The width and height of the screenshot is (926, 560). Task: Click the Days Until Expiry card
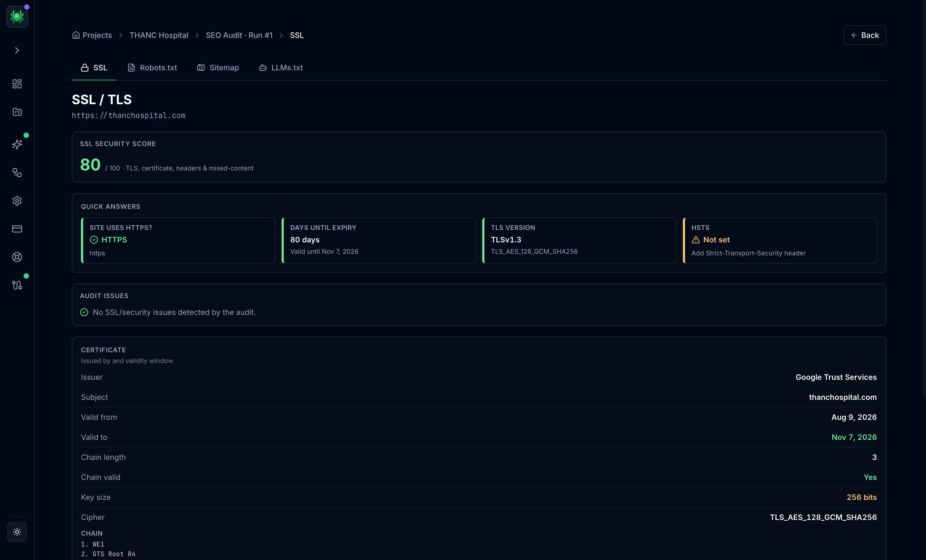(x=379, y=241)
